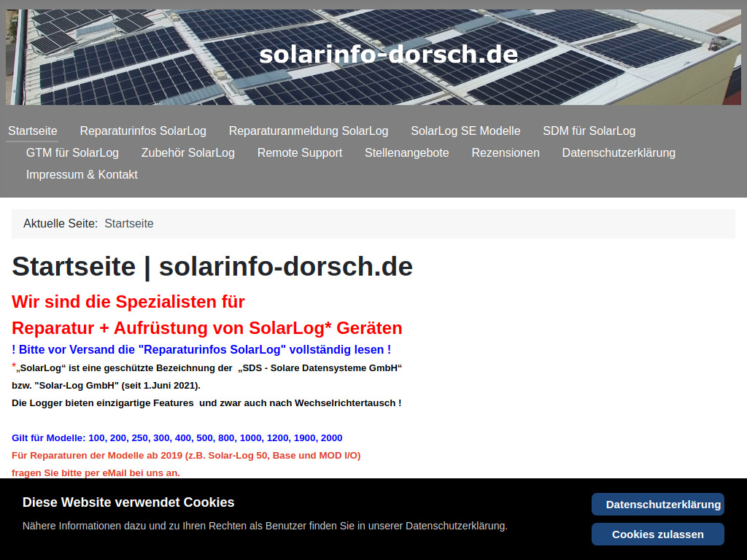Navigate to Reparaturanmeldung SolarLog
Image resolution: width=747 pixels, height=560 pixels.
pos(308,131)
